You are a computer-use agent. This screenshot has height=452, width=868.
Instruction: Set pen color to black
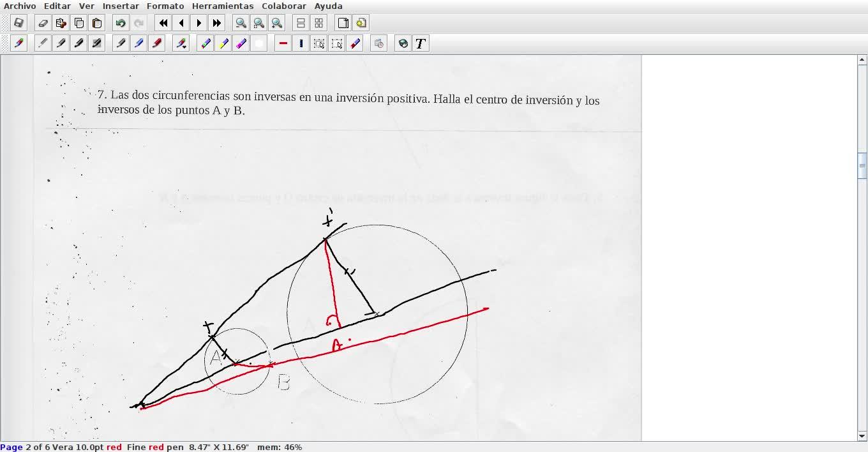point(121,43)
